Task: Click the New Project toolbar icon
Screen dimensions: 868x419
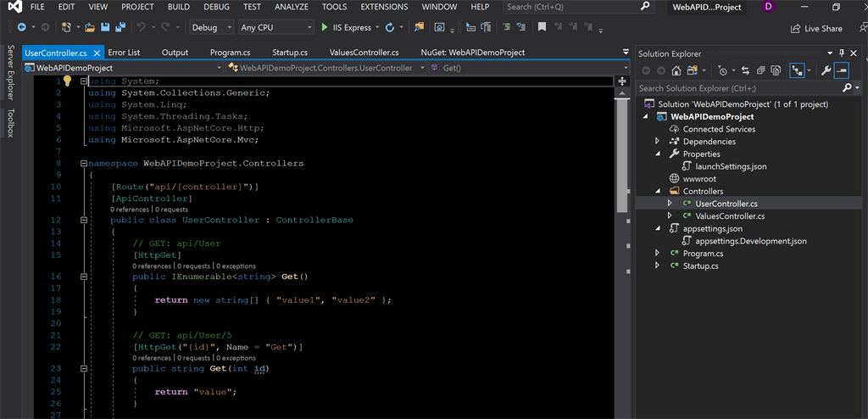Action: pos(66,27)
